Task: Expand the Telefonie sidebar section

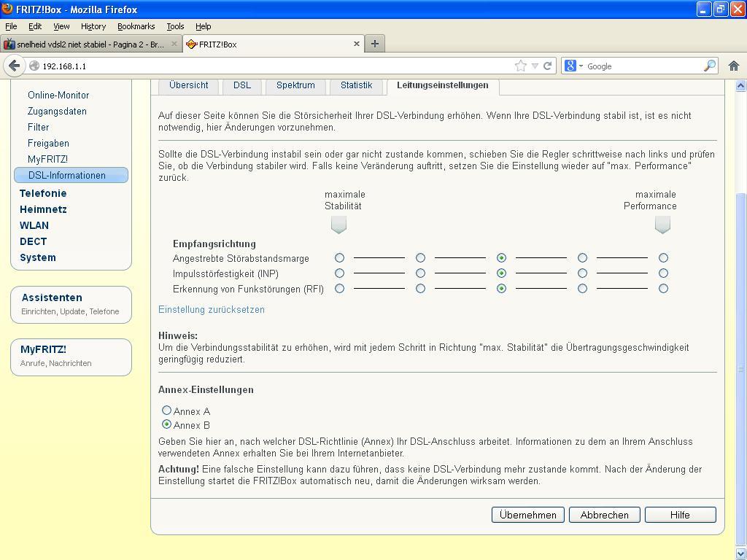Action: tap(43, 193)
